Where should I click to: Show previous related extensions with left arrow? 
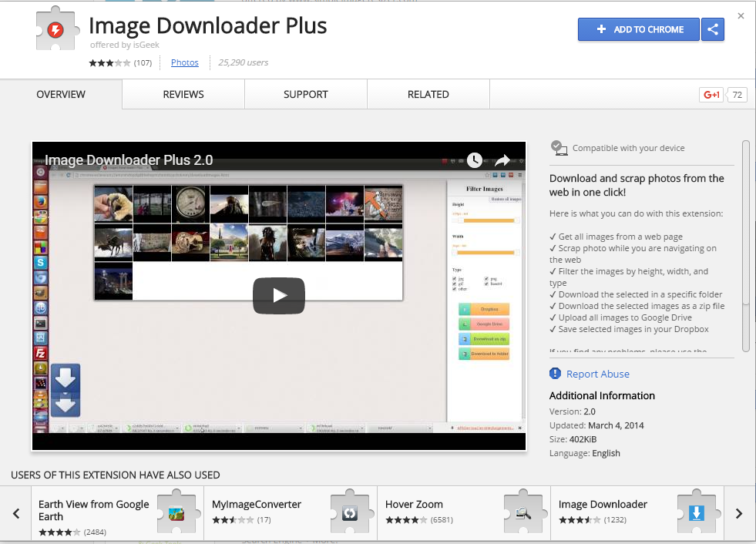16,514
